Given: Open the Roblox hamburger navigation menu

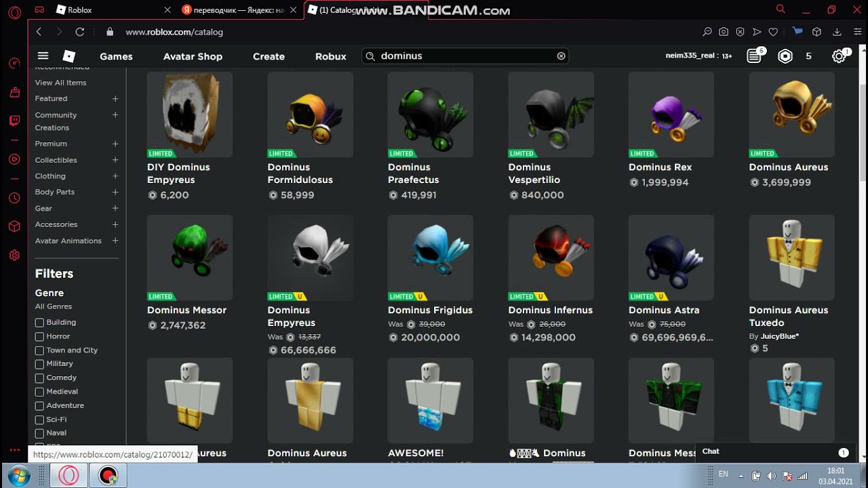Looking at the screenshot, I should [43, 56].
